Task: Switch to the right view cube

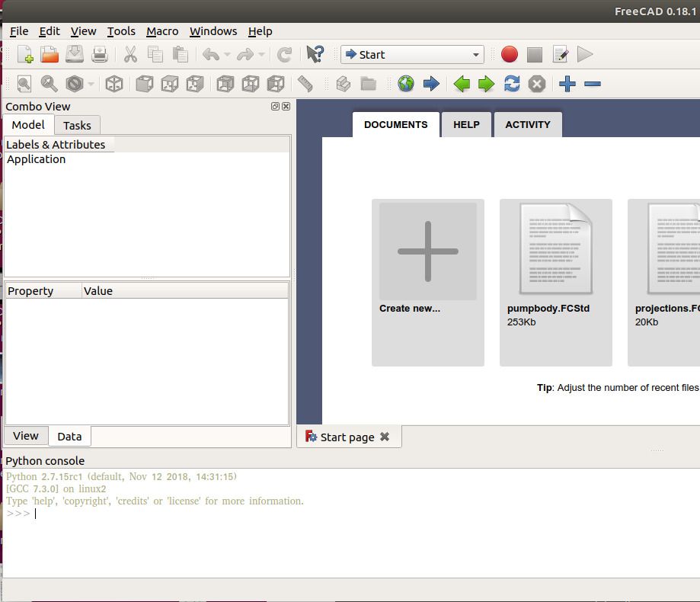Action: pos(195,84)
